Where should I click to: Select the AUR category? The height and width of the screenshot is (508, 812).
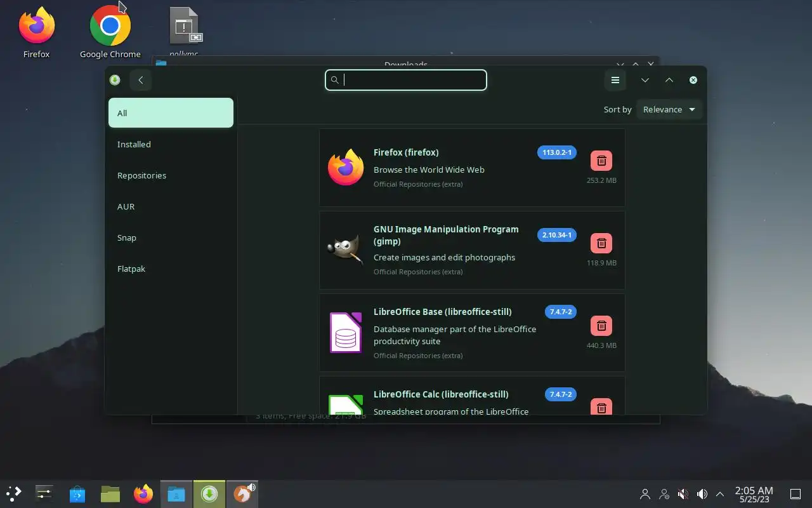(x=171, y=206)
